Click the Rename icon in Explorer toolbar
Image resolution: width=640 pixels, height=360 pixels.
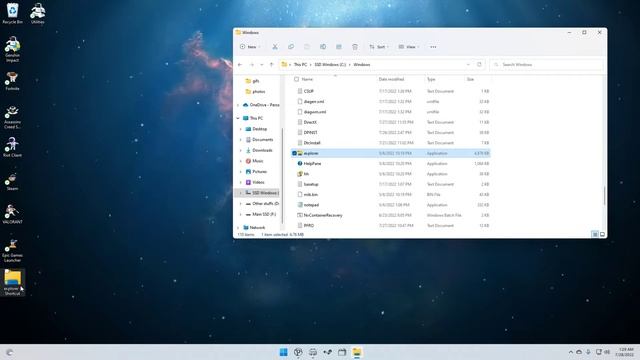(x=323, y=47)
